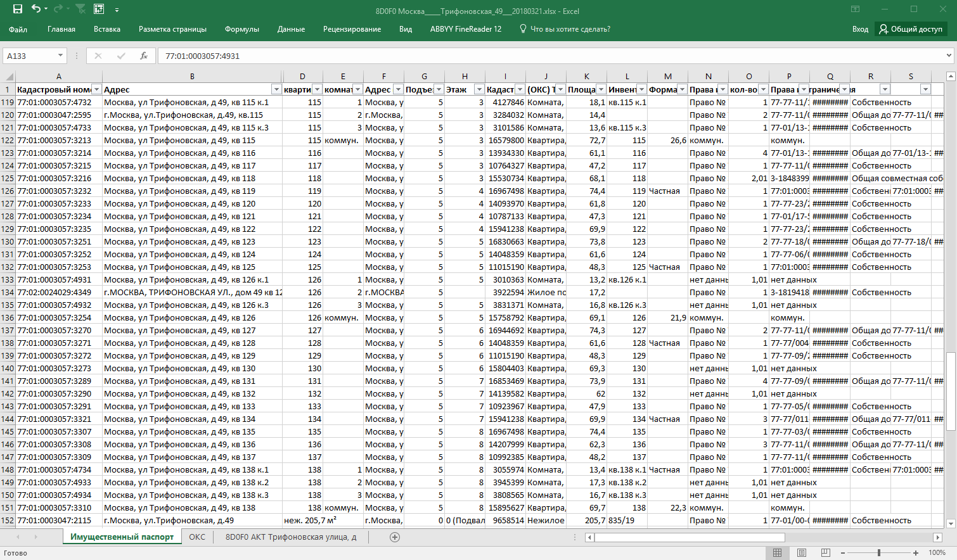Open the Данные ribbon tab
The height and width of the screenshot is (560, 957).
point(291,29)
